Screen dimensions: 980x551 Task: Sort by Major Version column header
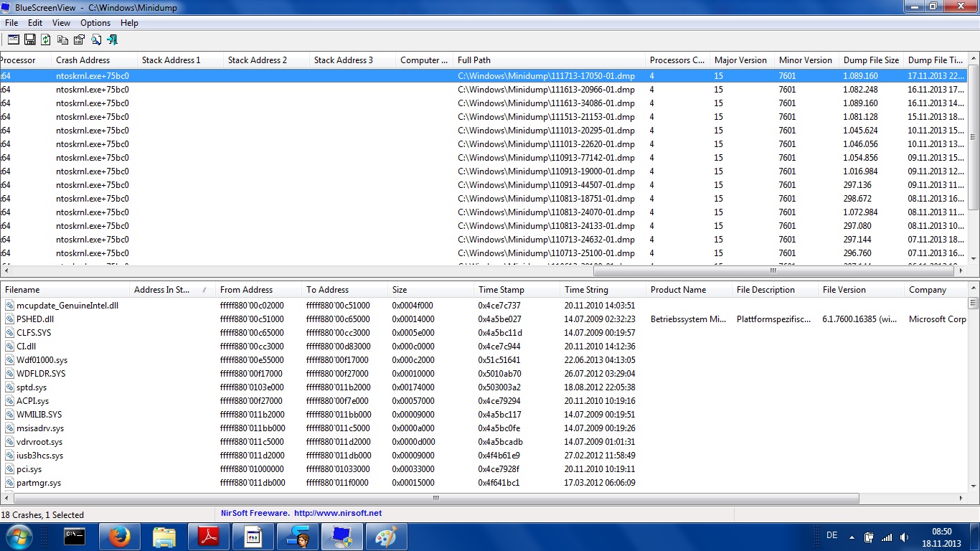pyautogui.click(x=742, y=60)
